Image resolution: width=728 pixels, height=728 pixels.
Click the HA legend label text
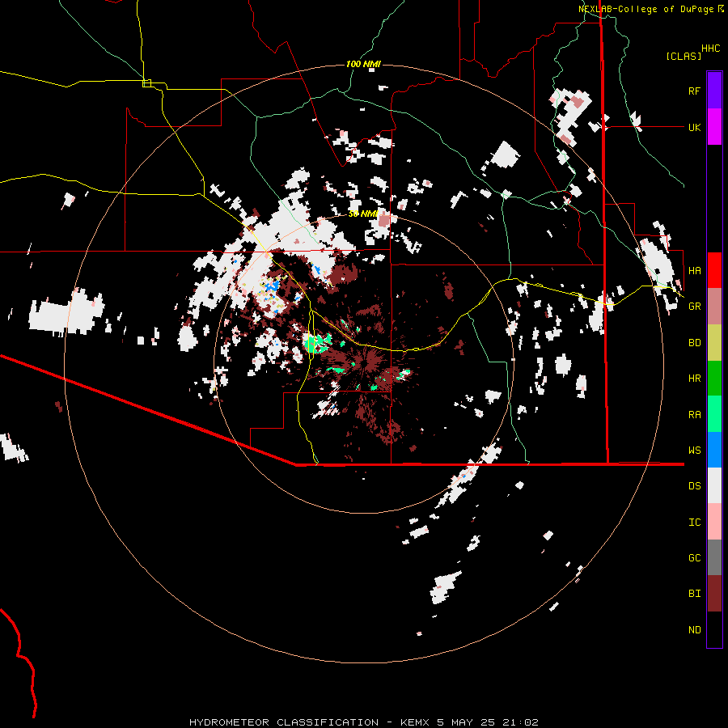(694, 270)
